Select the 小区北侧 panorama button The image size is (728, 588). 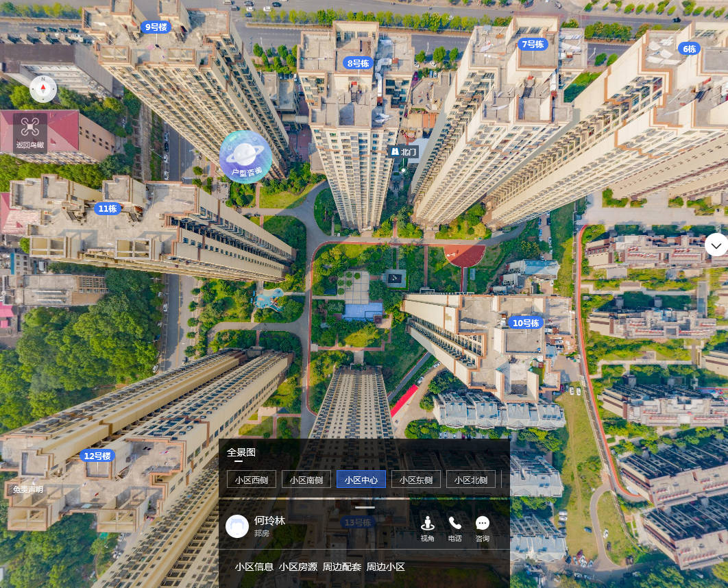pyautogui.click(x=471, y=480)
